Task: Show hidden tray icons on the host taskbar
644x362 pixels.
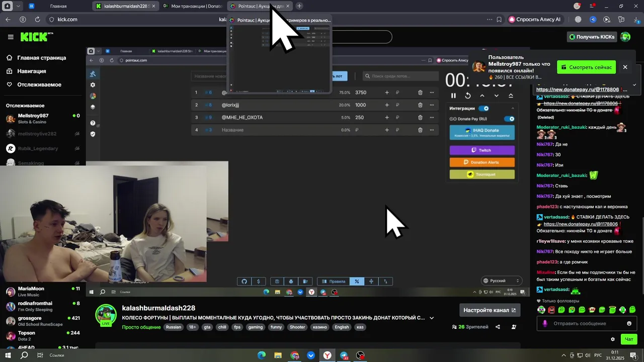Action: pyautogui.click(x=564, y=355)
